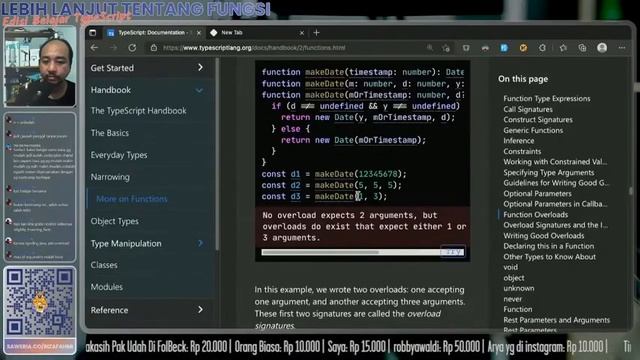Click the Try button under the code
640x360 pixels.
tap(453, 252)
